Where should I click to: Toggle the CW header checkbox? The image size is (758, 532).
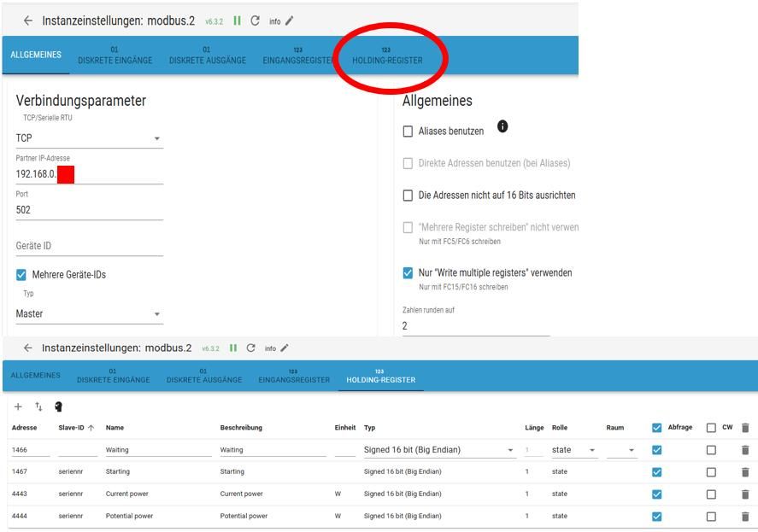click(x=711, y=428)
